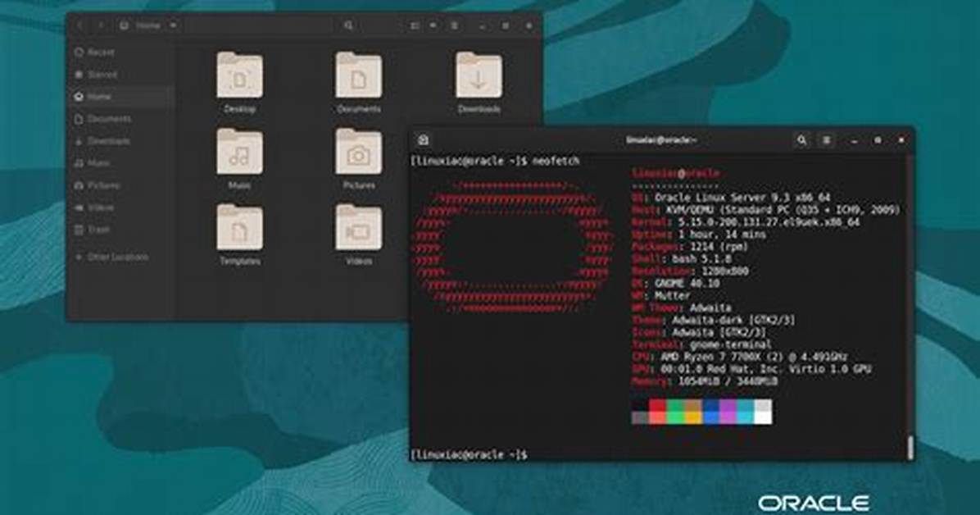This screenshot has width=980, height=515.
Task: Open the Documents folder icon in the file grid
Action: [358, 75]
